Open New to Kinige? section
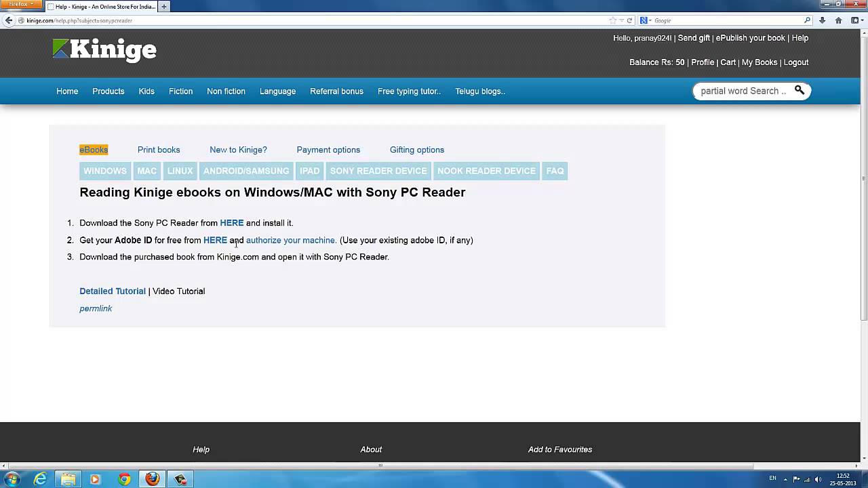This screenshot has width=868, height=488. coord(238,150)
